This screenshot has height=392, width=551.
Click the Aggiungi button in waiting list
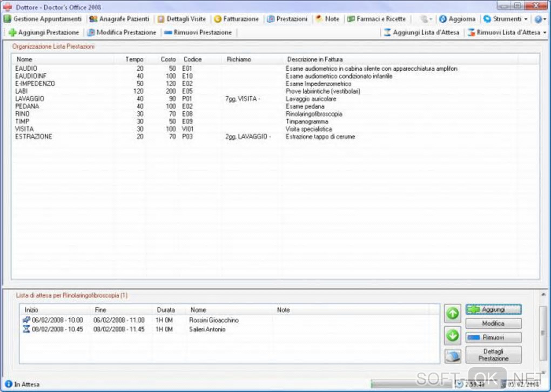(493, 309)
